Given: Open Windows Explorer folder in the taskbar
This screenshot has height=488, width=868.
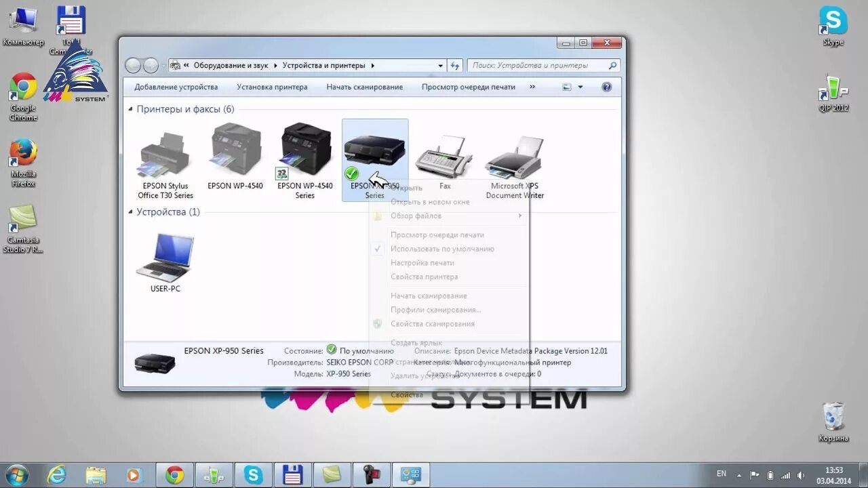Looking at the screenshot, I should 96,475.
